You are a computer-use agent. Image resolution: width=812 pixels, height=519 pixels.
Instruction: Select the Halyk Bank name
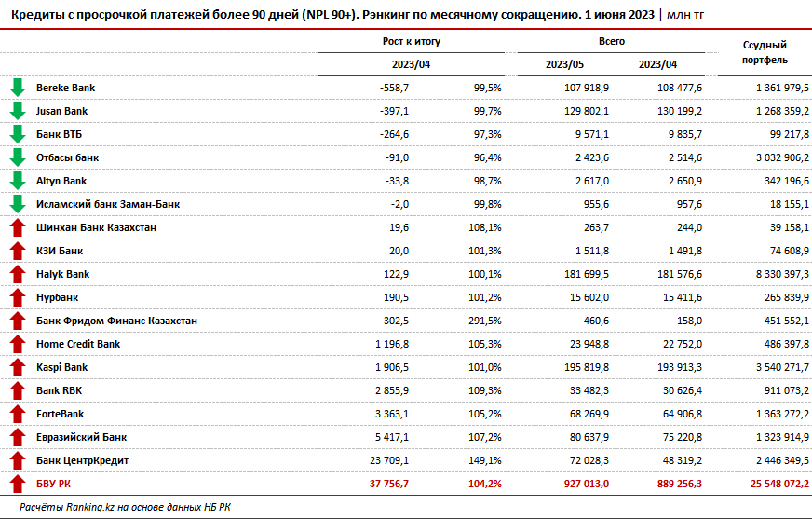coord(63,274)
